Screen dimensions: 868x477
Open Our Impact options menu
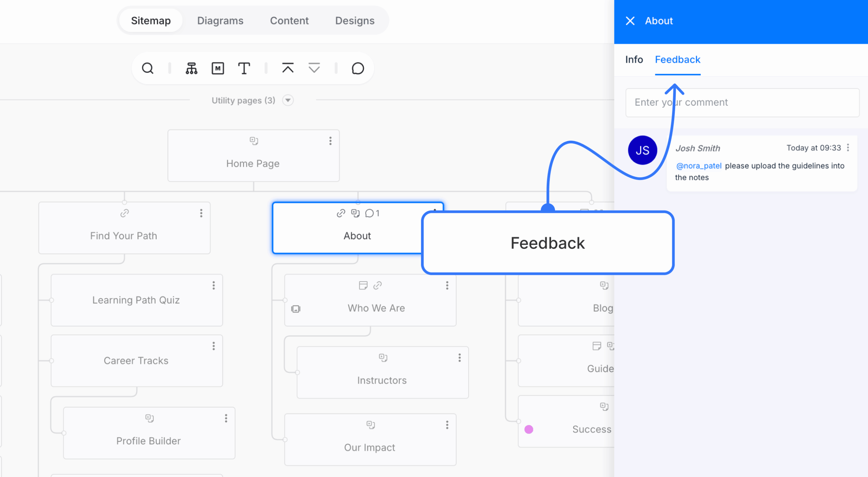point(447,424)
